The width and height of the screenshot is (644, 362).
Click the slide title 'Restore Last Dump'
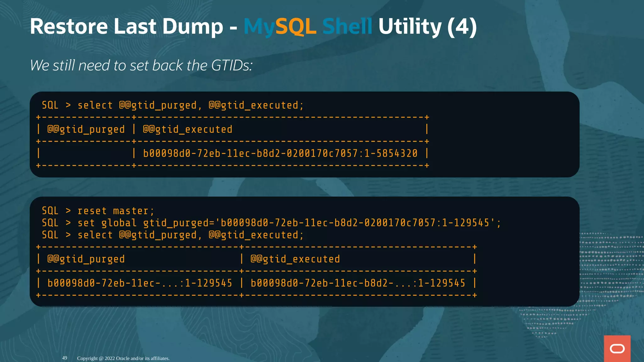pyautogui.click(x=126, y=27)
